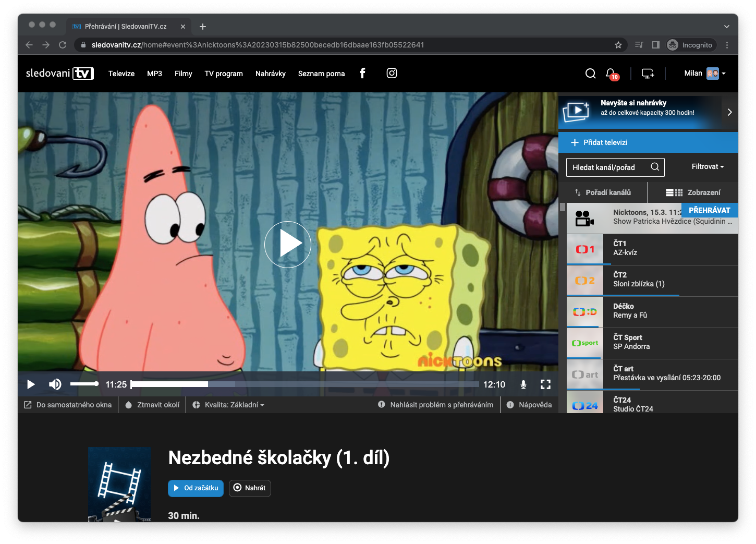756x544 pixels.
Task: Select ČT2 channel logo
Action: point(585,281)
